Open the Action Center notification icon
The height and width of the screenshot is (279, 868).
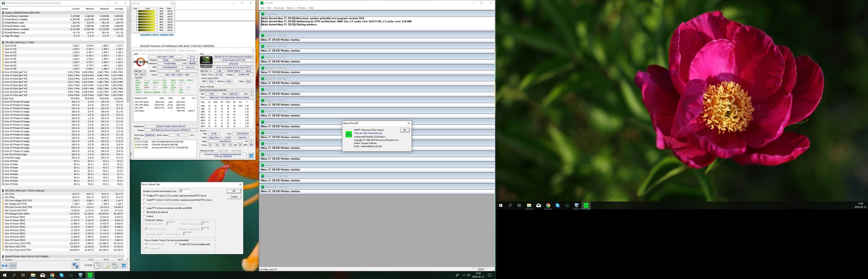pos(489,275)
